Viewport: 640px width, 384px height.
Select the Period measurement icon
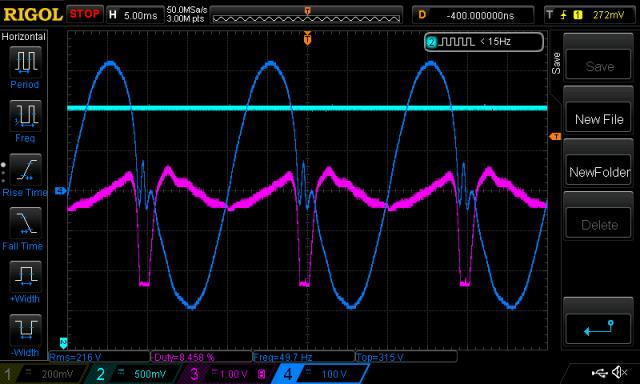[25, 62]
